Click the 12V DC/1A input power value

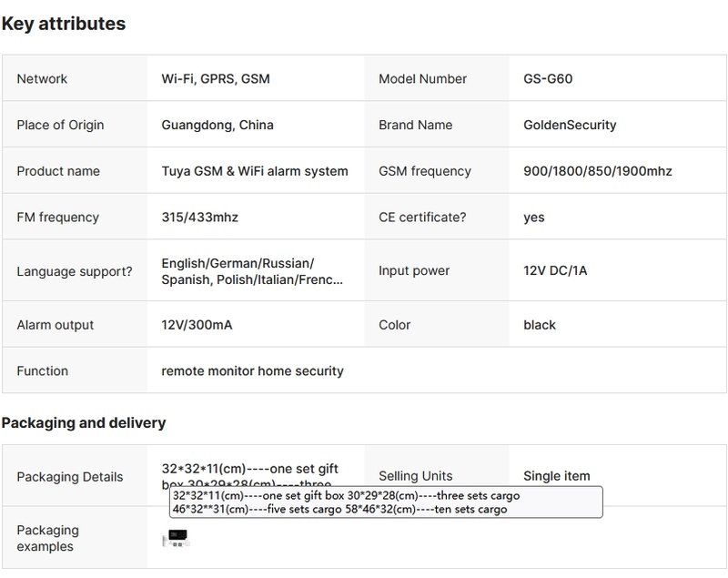click(555, 271)
